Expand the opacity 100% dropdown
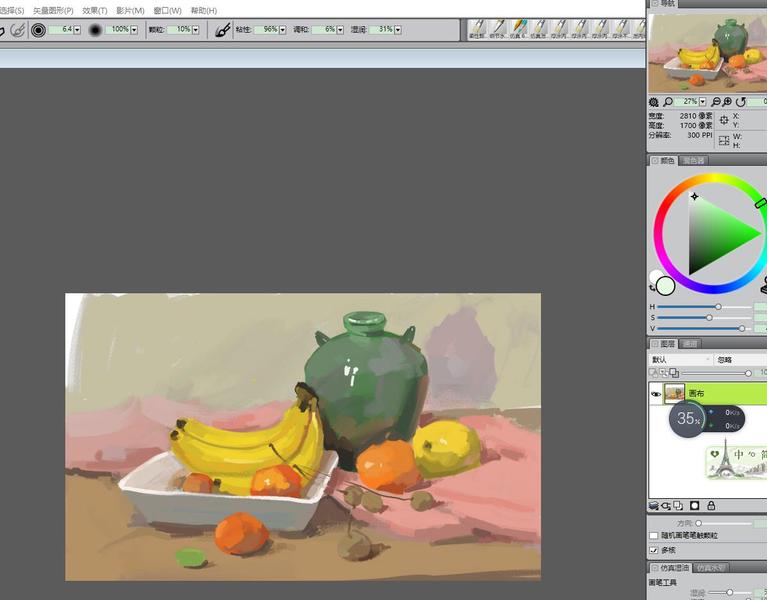Screen dimensions: 767x600 pos(134,30)
